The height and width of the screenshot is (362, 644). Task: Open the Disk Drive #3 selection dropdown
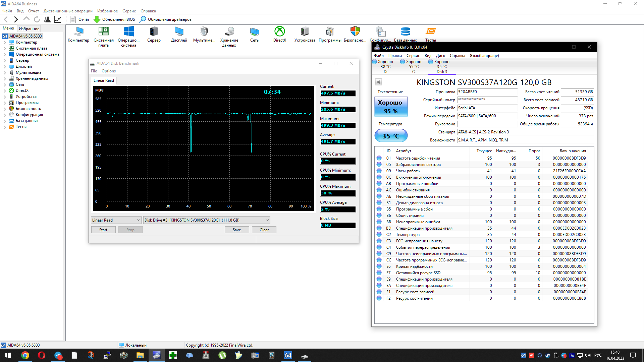point(207,220)
